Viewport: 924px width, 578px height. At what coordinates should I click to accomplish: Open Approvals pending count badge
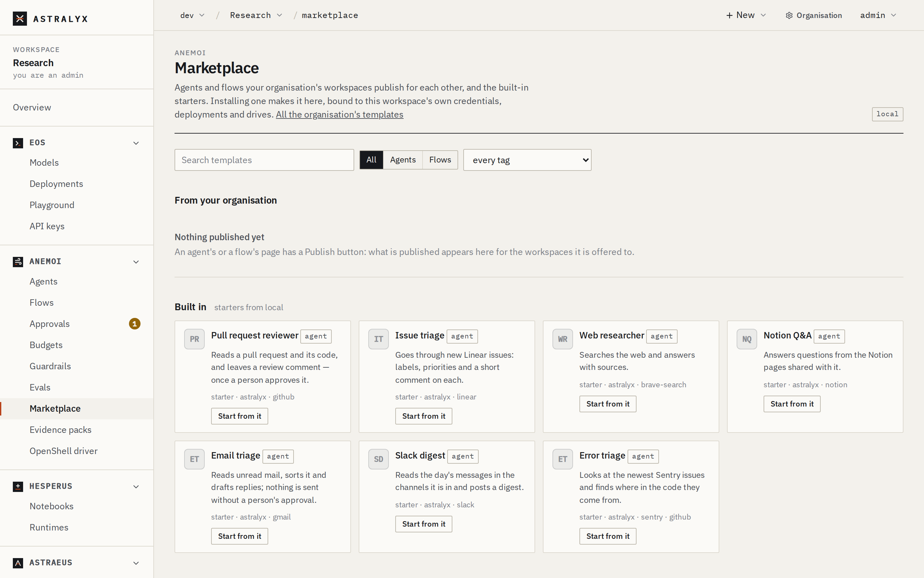pos(134,324)
